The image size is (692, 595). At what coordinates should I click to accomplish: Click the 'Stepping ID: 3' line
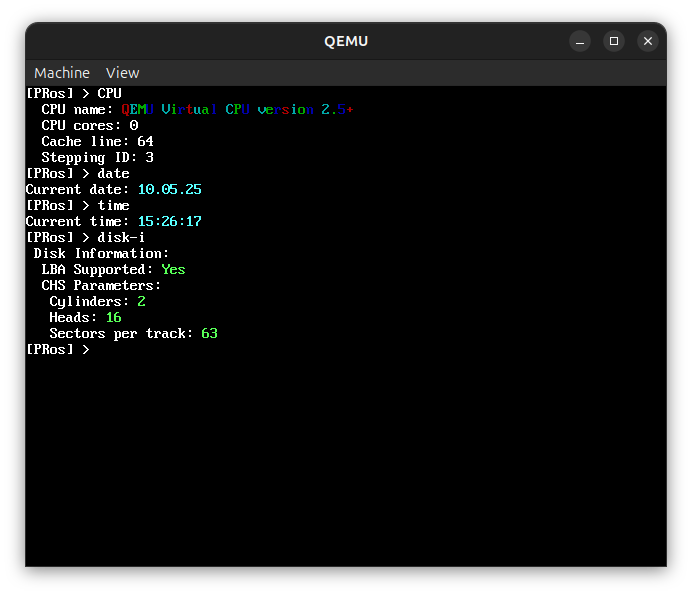click(98, 158)
